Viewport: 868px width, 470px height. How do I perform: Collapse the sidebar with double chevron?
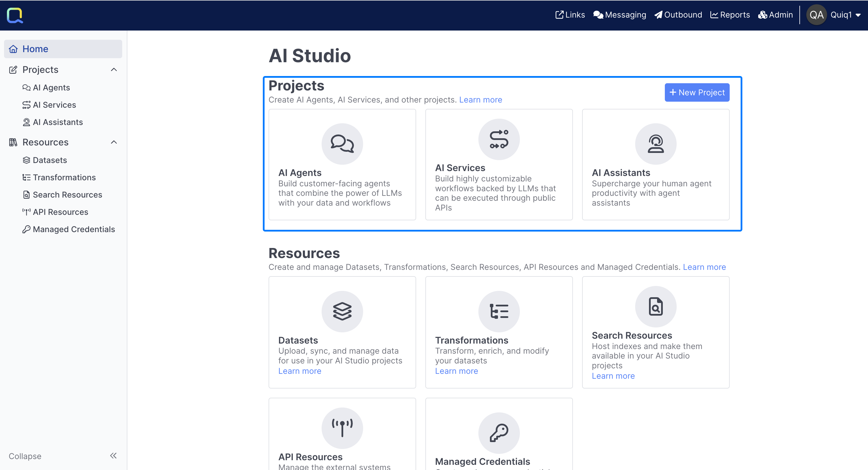[x=113, y=456]
